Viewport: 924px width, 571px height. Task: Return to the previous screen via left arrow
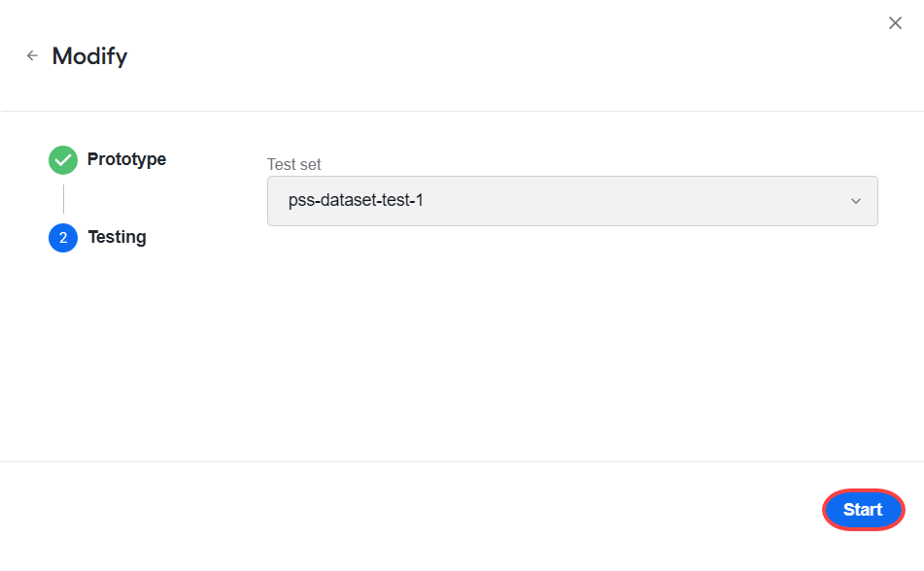[32, 56]
